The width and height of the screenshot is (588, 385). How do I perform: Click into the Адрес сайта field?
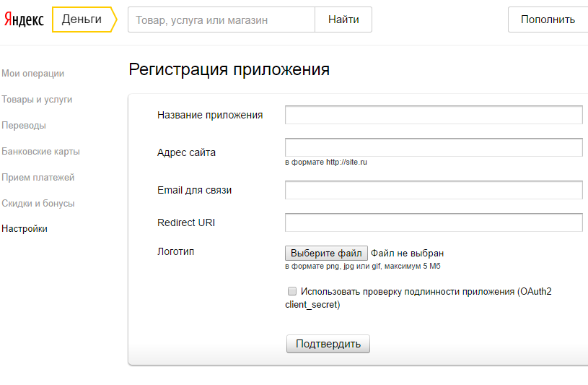(434, 147)
